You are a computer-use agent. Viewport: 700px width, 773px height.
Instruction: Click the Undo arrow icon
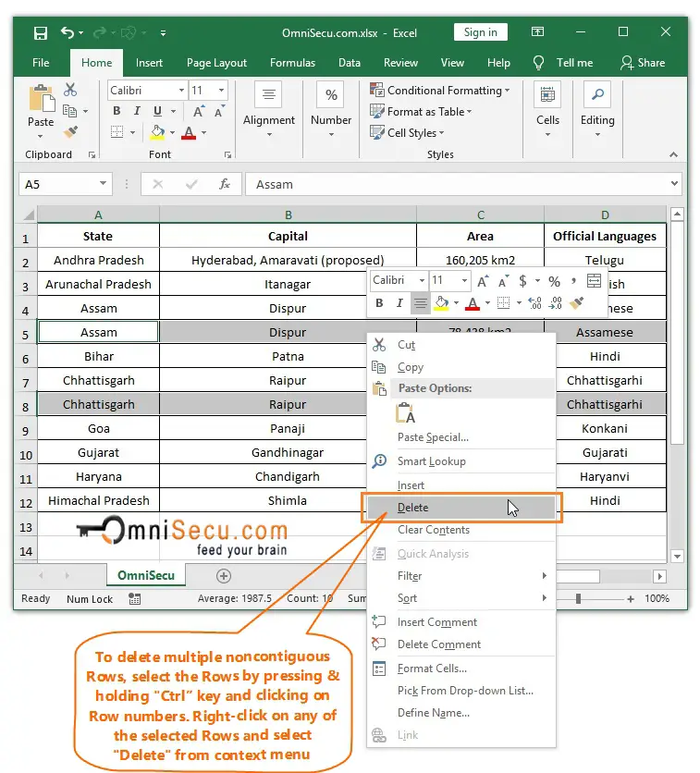(x=68, y=32)
